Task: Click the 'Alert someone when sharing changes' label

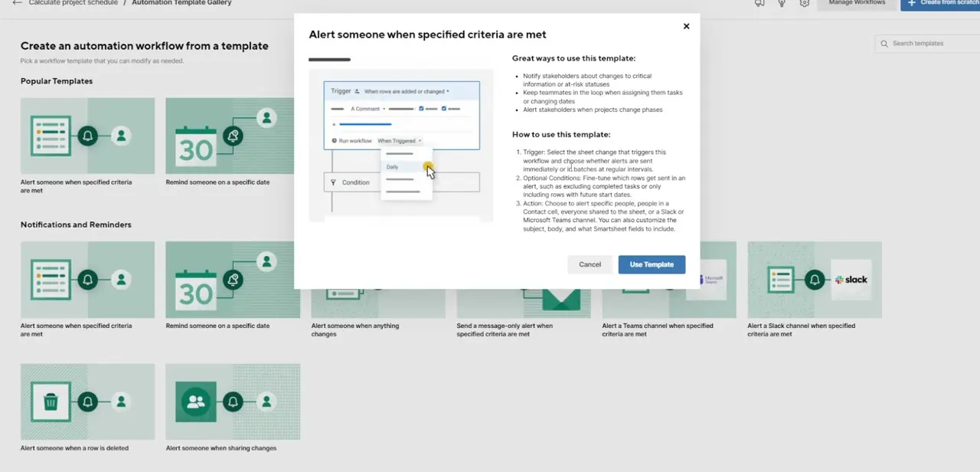Action: (x=221, y=448)
